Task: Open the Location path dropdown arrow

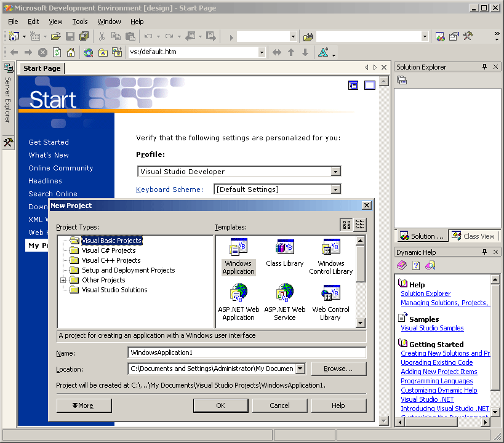Action: 300,369
